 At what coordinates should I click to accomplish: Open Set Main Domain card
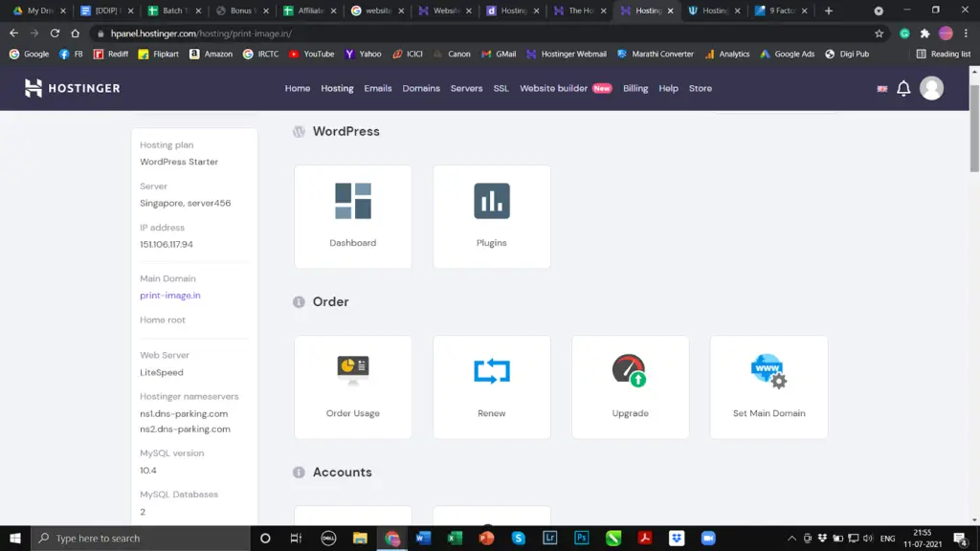[x=768, y=386]
